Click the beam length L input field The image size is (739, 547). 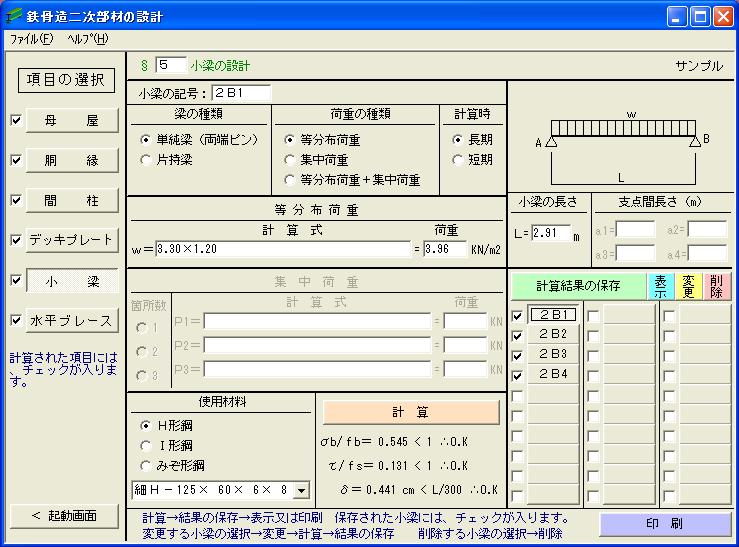pos(548,233)
